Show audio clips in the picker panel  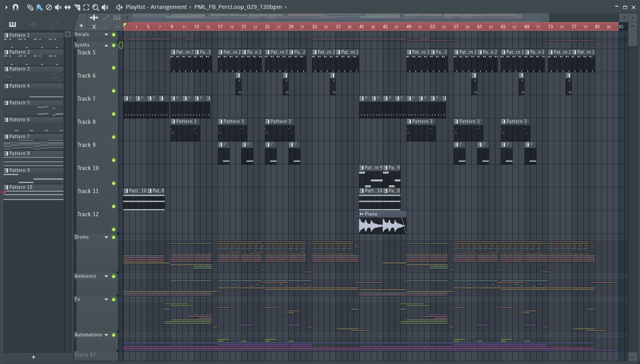pos(33,24)
